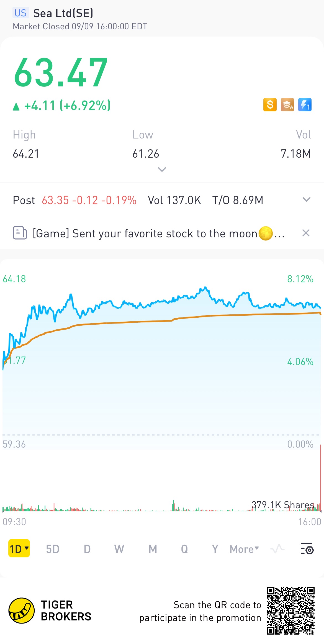Tap the brown stacked-layers badge icon

click(x=287, y=105)
